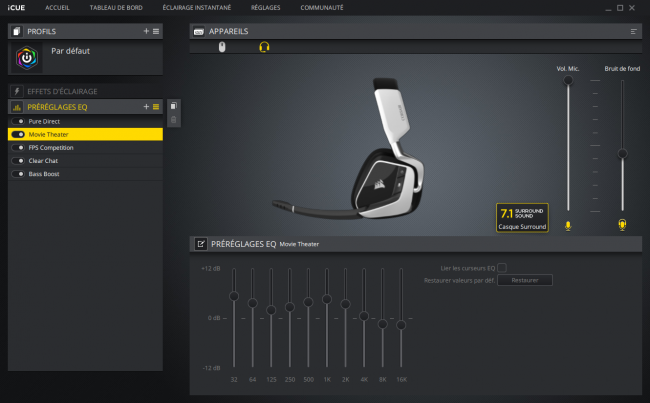Click the Restaurer button
The width and height of the screenshot is (650, 403).
pos(525,280)
